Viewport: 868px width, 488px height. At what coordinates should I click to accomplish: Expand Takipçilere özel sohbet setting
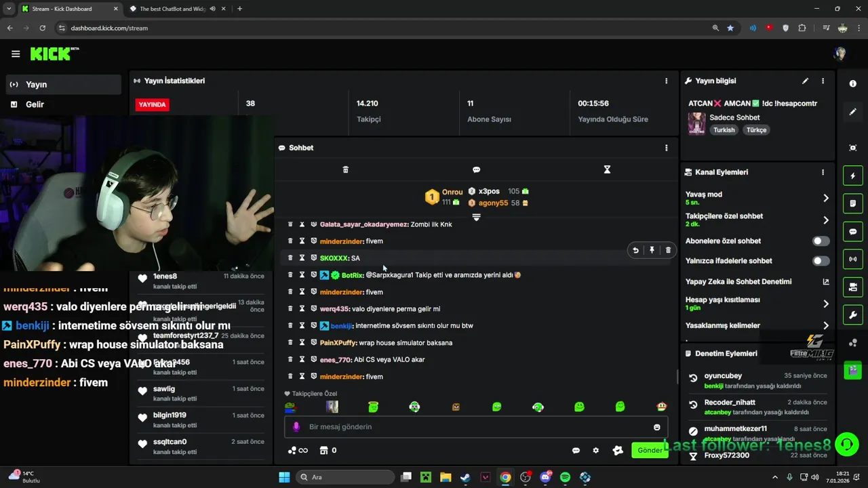tap(826, 220)
